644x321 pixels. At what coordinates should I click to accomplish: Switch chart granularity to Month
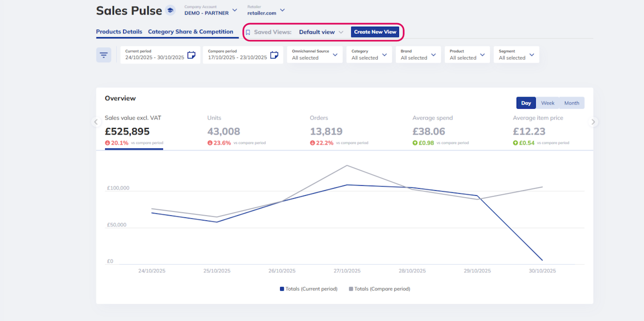(572, 103)
